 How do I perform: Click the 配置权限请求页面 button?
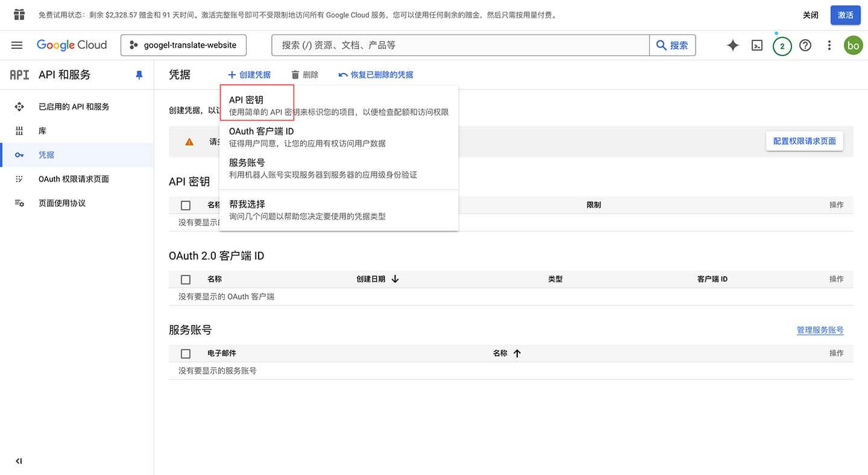(805, 141)
